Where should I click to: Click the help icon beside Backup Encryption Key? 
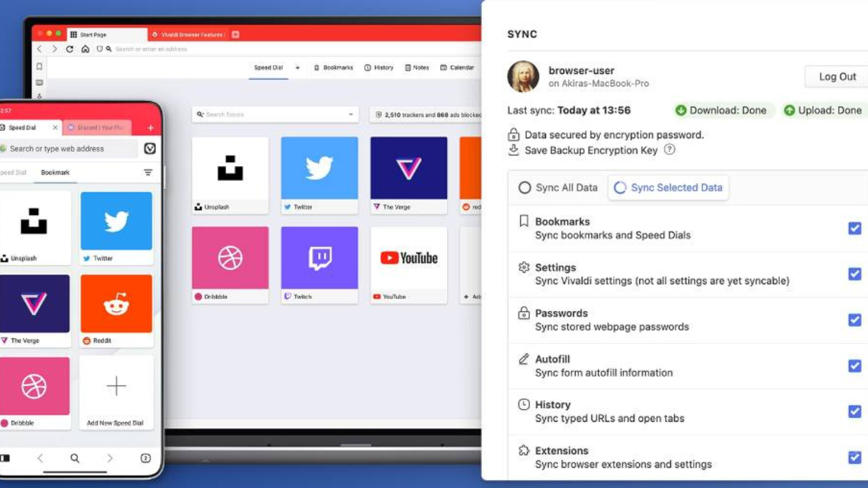point(669,150)
